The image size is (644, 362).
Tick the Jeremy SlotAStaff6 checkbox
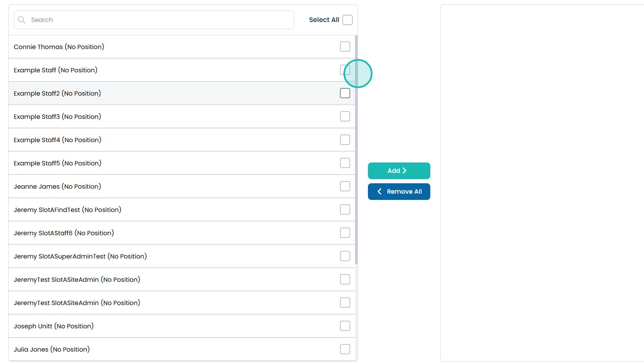(345, 233)
